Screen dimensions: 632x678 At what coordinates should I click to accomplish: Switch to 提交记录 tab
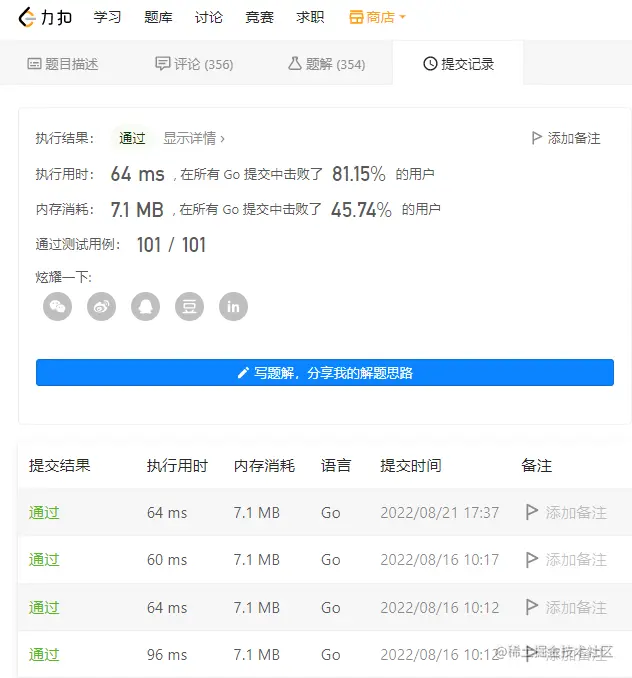(458, 64)
